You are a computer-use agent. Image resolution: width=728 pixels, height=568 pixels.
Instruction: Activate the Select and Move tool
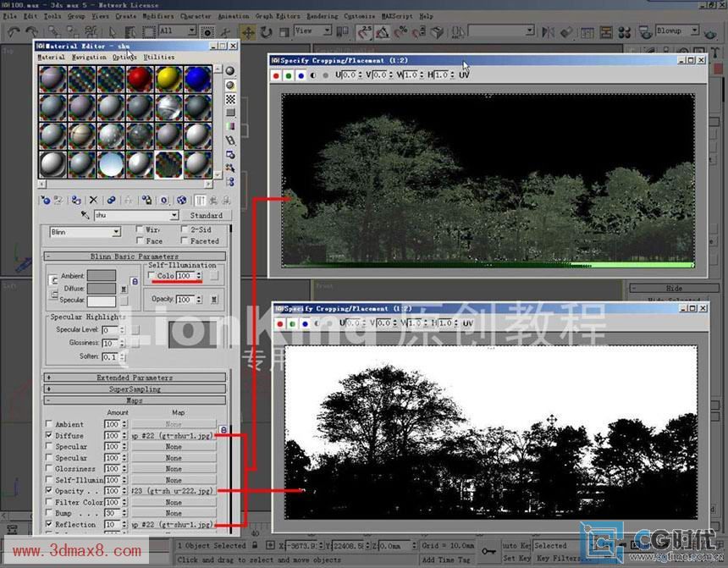(x=248, y=32)
